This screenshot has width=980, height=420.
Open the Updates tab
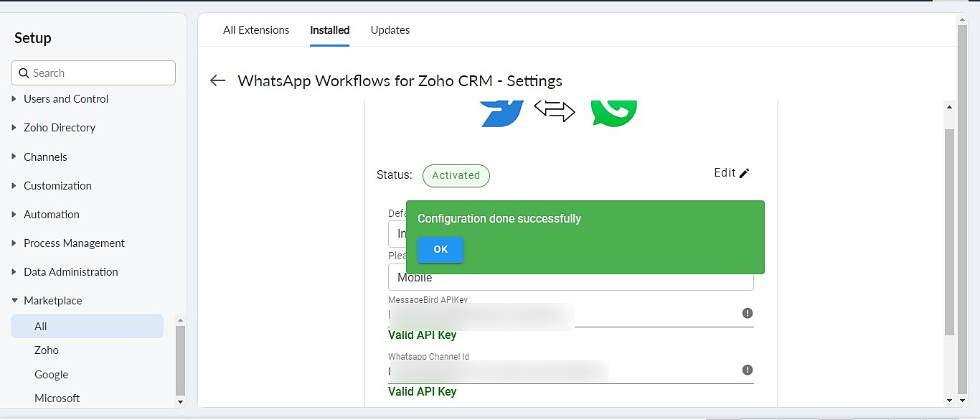390,30
